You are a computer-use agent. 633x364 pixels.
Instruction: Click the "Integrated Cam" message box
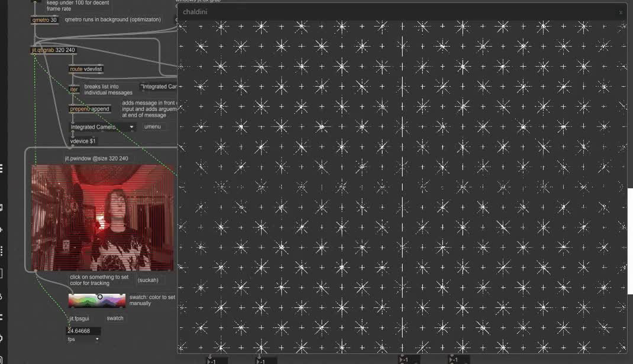click(159, 86)
